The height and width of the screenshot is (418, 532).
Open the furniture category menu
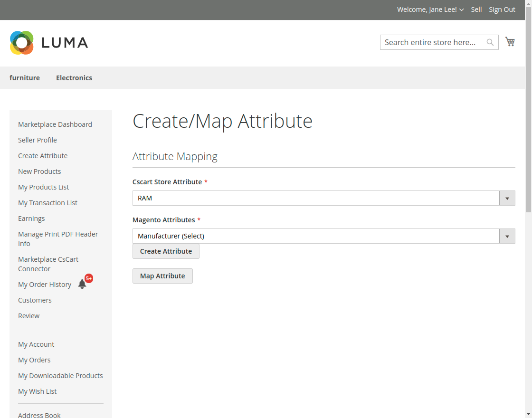pyautogui.click(x=25, y=78)
